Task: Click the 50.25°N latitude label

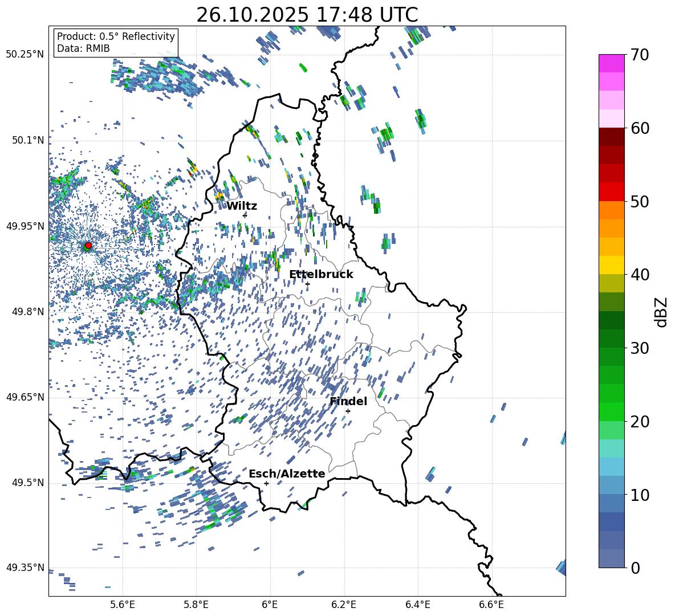Action: click(x=25, y=55)
